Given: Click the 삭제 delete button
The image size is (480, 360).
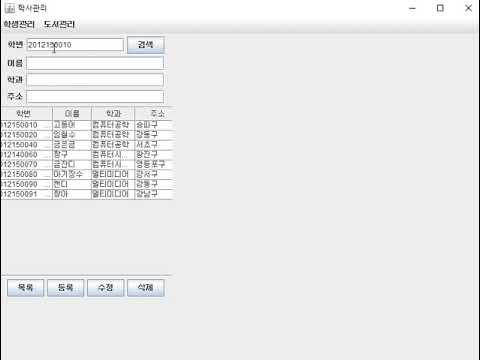Looking at the screenshot, I should coord(146,288).
